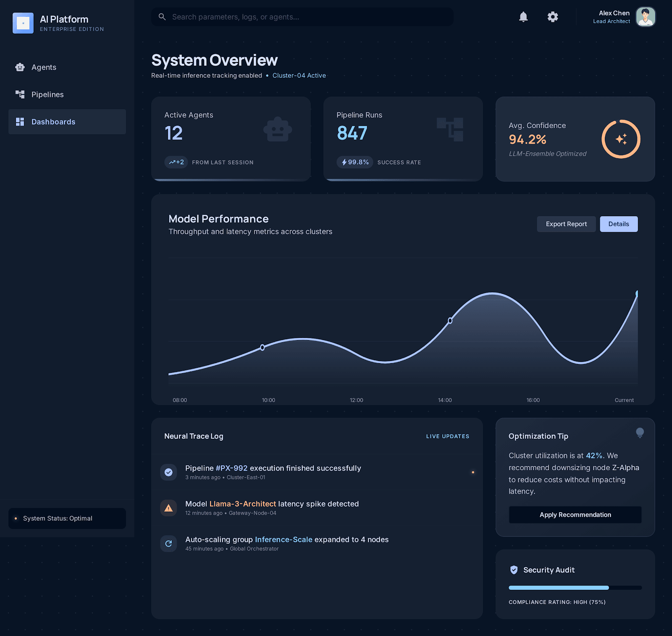Open settings via the gear icon
Viewport: 672px width, 636px height.
tap(553, 17)
